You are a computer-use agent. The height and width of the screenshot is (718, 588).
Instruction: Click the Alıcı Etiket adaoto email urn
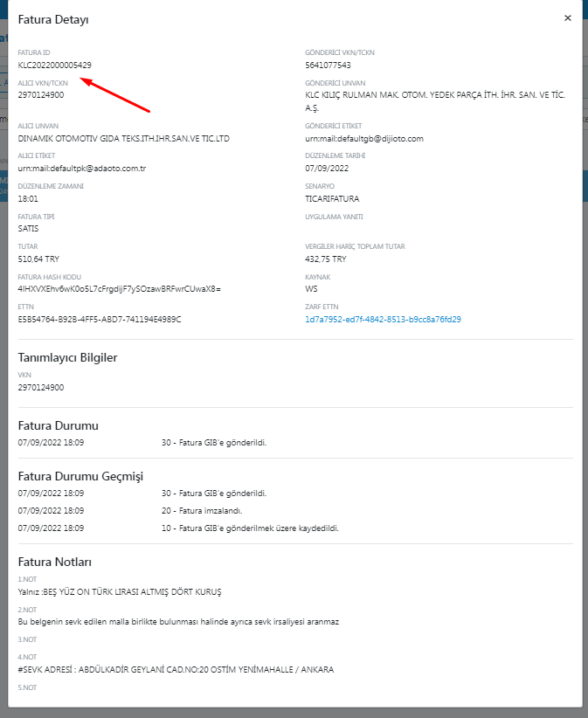81,169
